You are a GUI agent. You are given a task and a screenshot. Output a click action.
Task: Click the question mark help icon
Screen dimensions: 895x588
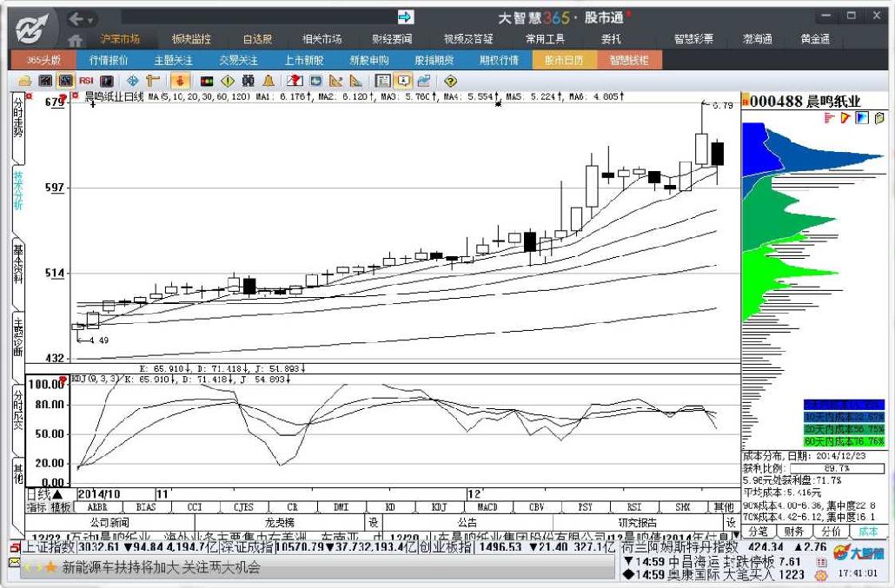pyautogui.click(x=450, y=81)
